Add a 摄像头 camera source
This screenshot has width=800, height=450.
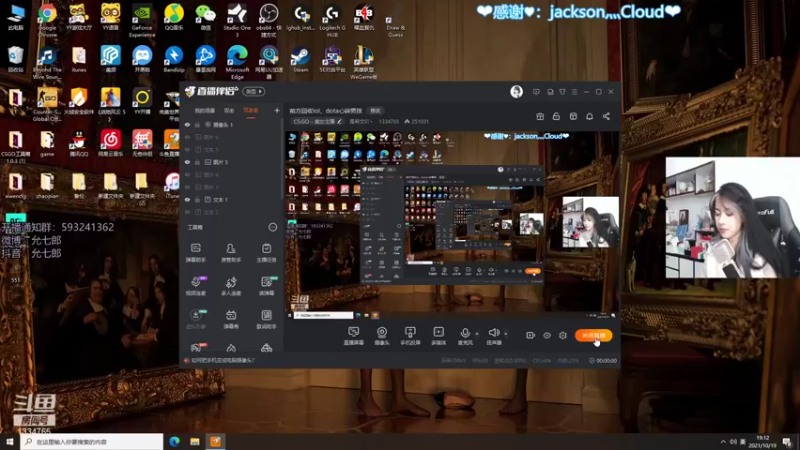(382, 336)
